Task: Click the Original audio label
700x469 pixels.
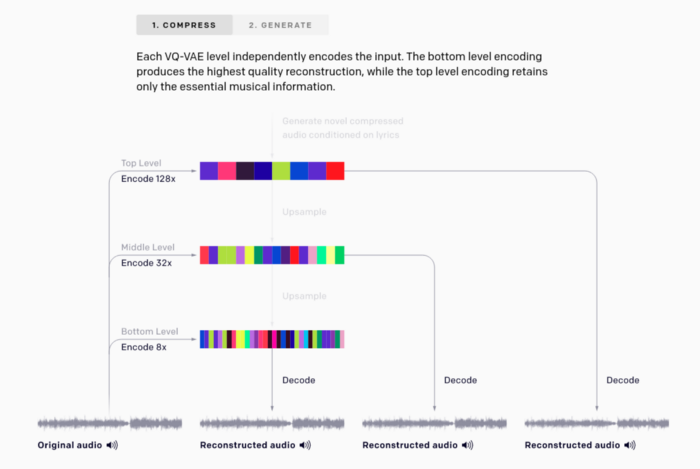Action: click(x=70, y=445)
